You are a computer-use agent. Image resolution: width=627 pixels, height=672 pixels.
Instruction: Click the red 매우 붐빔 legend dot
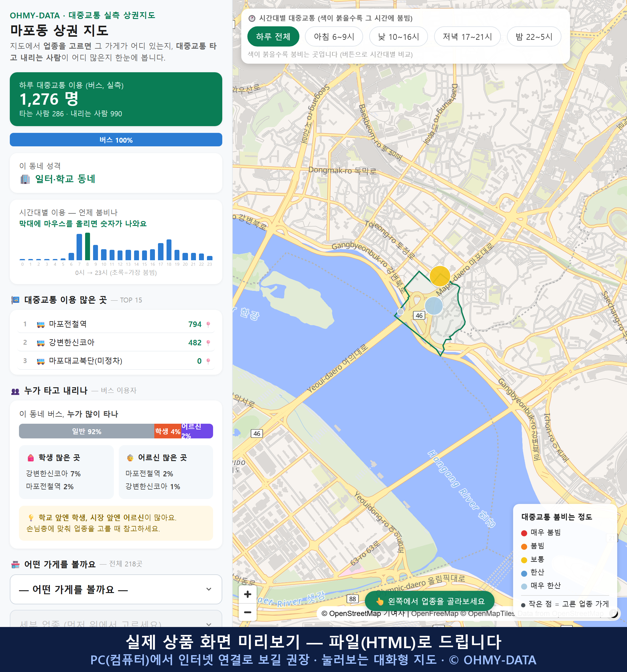pyautogui.click(x=524, y=533)
